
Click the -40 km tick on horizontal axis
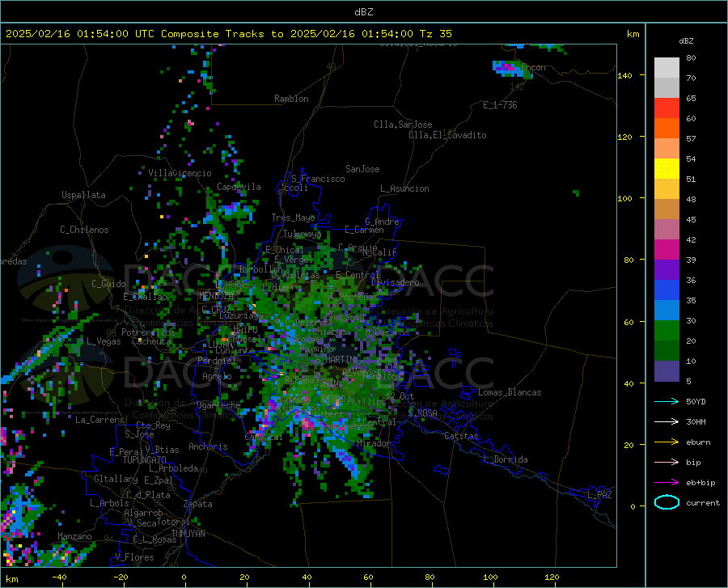pyautogui.click(x=59, y=577)
